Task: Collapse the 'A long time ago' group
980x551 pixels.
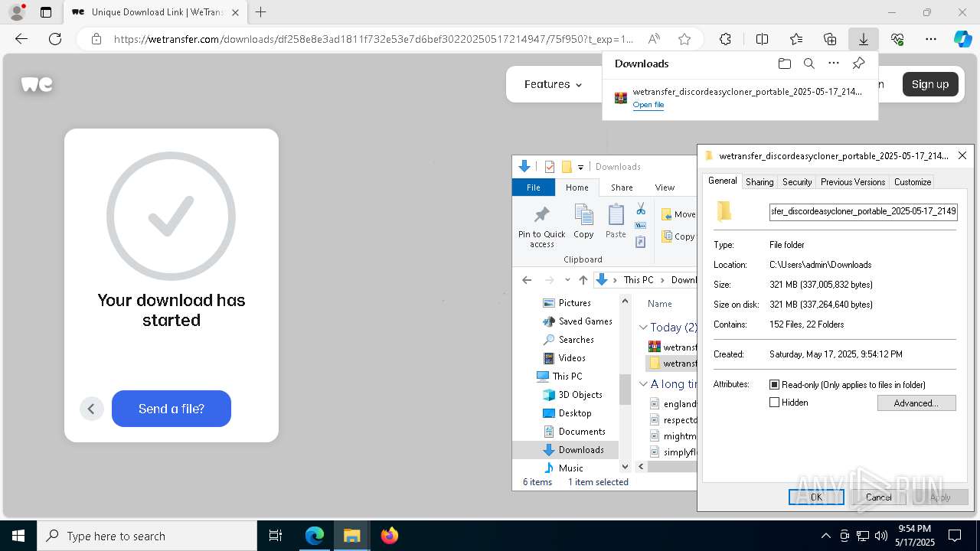Action: [x=643, y=384]
